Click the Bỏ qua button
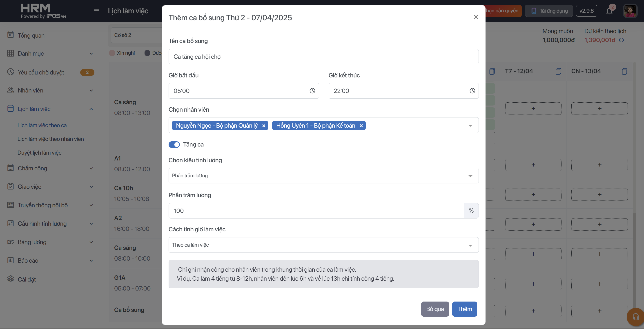 pos(435,309)
